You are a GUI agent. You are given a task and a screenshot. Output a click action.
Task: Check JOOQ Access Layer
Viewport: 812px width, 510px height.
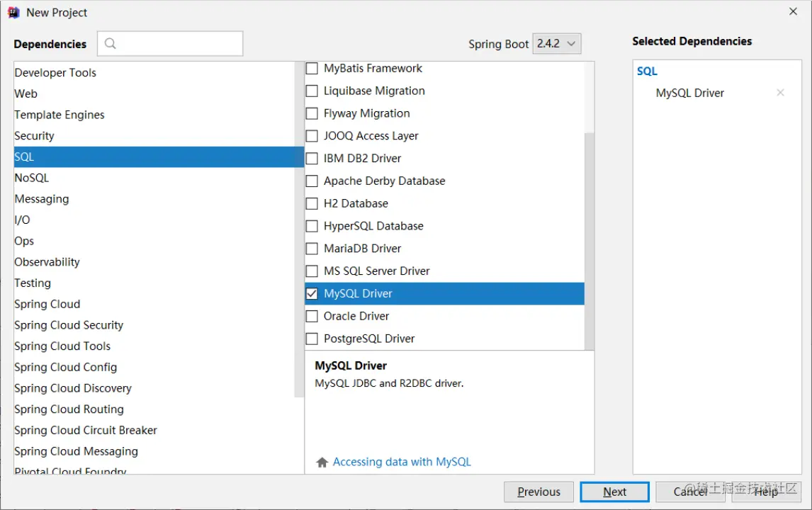pos(312,136)
